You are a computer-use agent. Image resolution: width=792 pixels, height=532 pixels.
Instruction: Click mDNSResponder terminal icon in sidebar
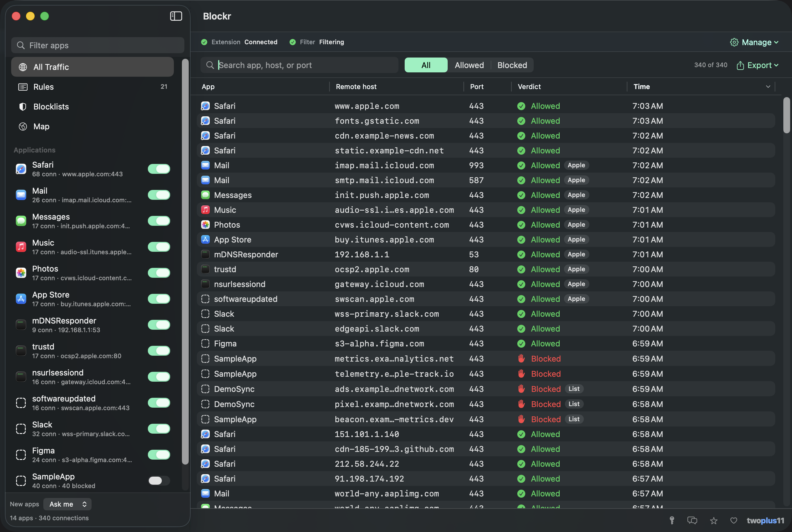(x=21, y=325)
